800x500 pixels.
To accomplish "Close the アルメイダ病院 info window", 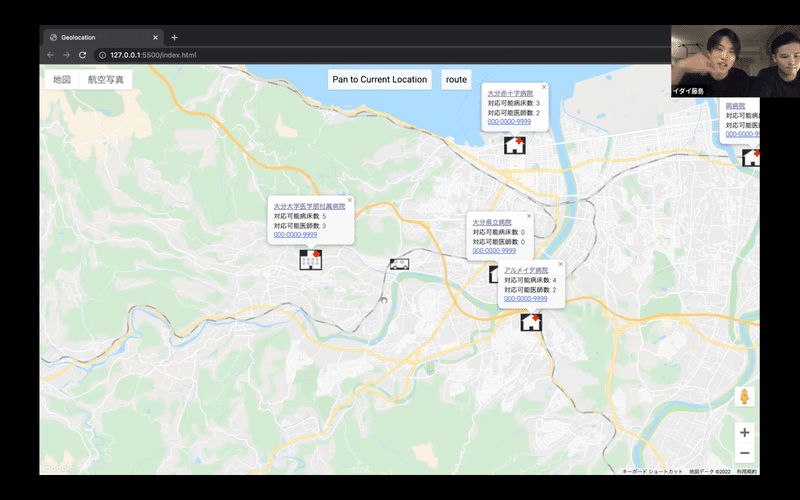I will click(x=561, y=264).
